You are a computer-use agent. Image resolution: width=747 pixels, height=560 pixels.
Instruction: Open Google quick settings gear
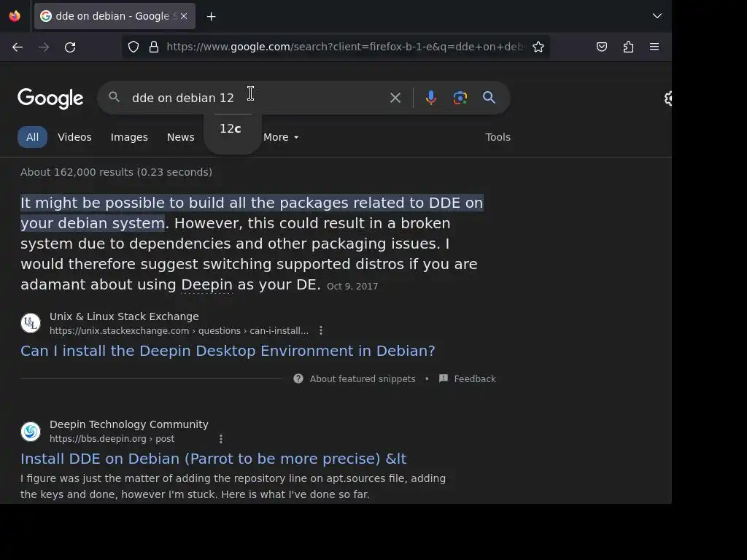click(x=668, y=98)
